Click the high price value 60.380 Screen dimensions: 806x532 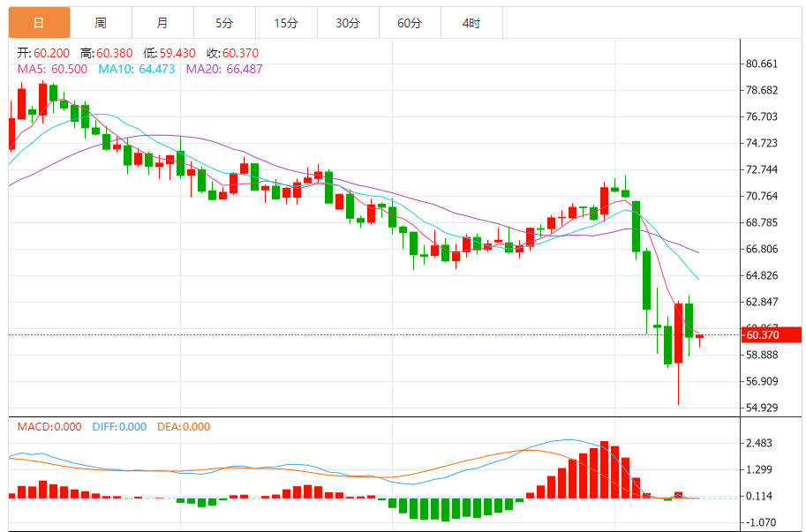[115, 53]
